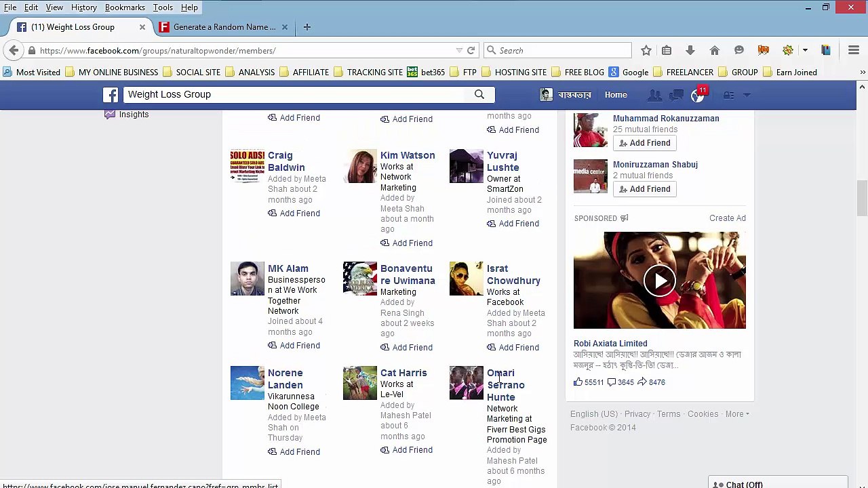
Task: Open Norene Landen's profile link
Action: [x=285, y=379]
